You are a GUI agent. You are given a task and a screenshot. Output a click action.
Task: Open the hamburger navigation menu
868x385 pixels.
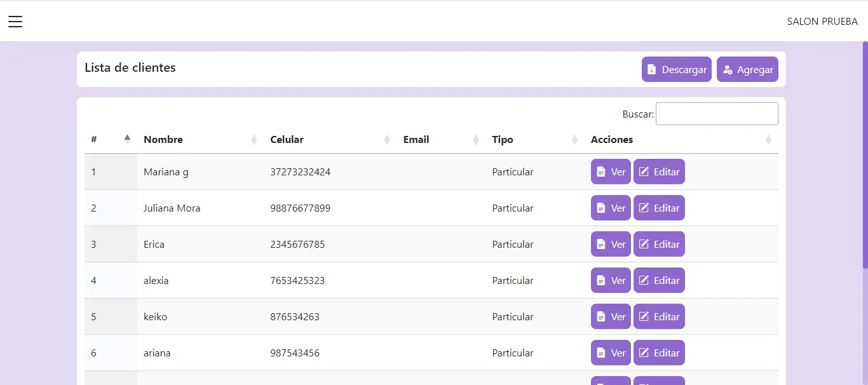(15, 22)
